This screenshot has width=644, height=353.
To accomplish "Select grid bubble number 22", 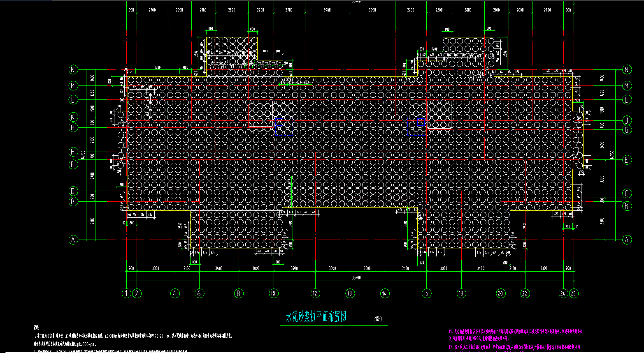I will (x=525, y=293).
